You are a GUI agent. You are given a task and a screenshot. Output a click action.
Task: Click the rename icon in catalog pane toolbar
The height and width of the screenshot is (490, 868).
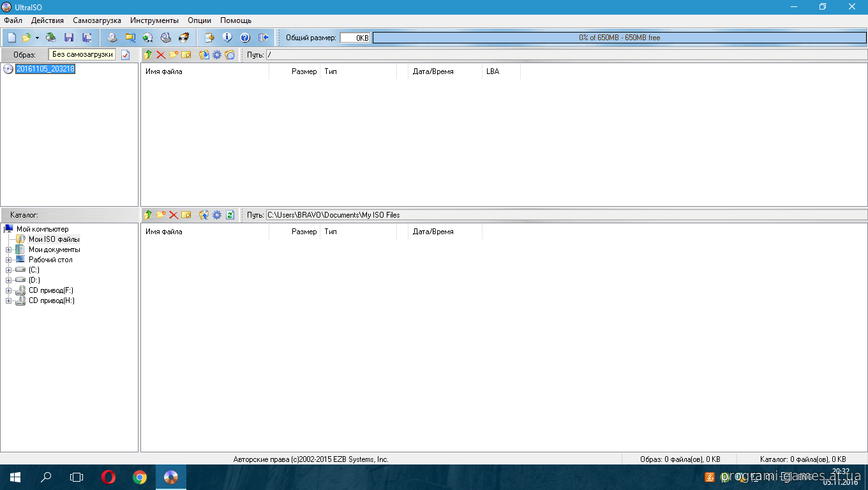186,215
